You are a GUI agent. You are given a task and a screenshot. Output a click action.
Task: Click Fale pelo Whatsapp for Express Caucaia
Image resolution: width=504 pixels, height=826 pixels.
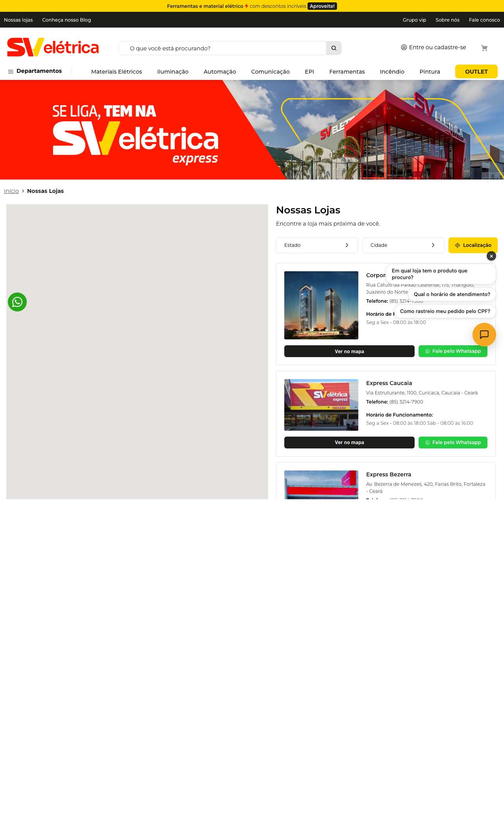[x=453, y=443]
